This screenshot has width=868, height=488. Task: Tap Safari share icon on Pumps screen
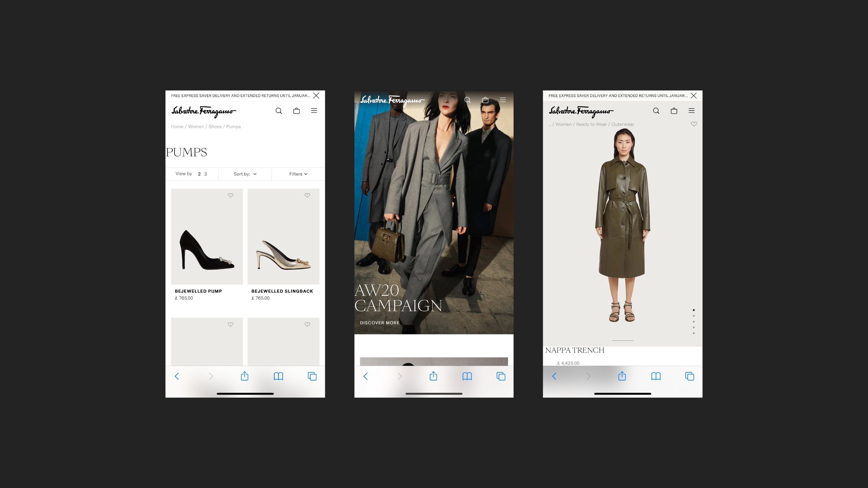pos(245,376)
